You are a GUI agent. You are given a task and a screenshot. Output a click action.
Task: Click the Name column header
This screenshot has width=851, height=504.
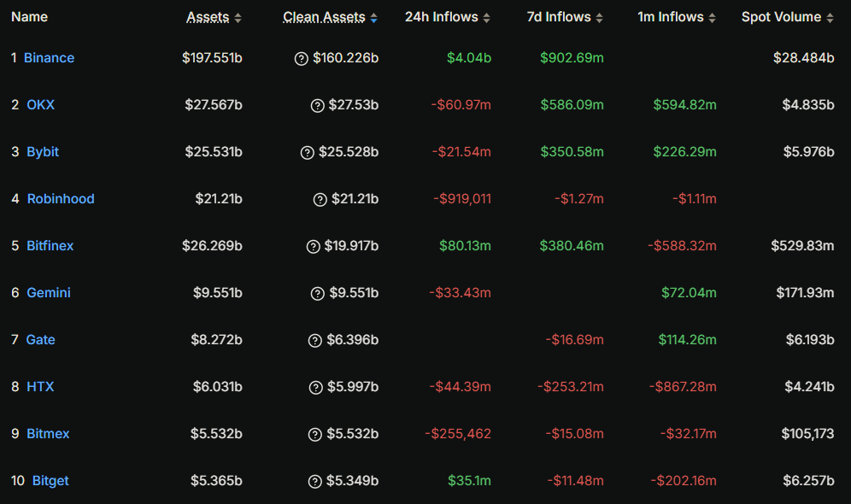29,17
